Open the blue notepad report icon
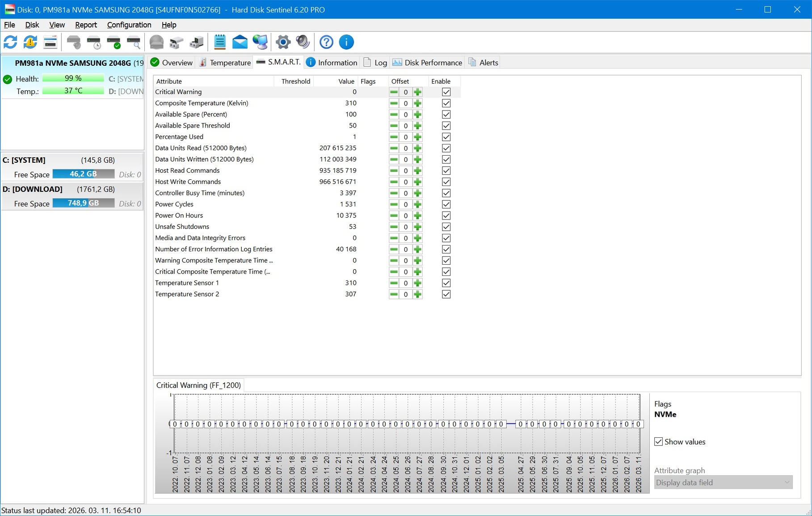 [x=220, y=42]
